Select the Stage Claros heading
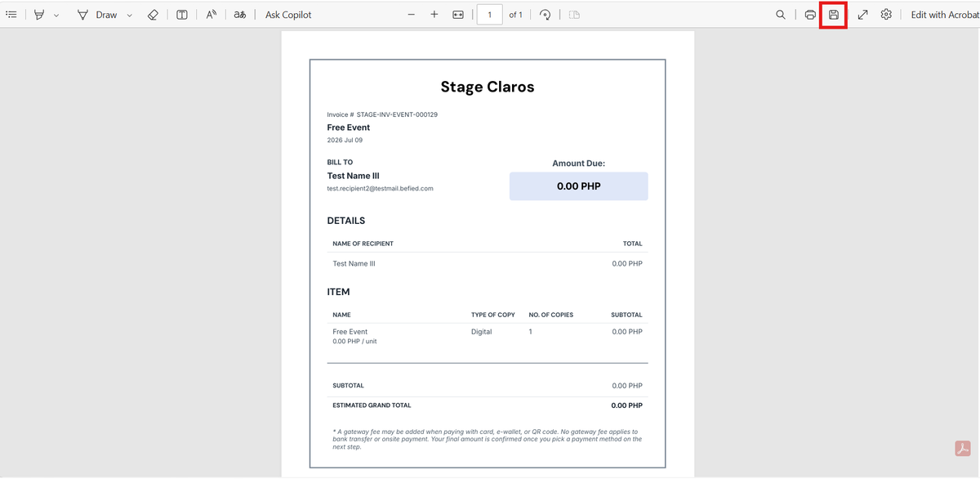This screenshot has height=479, width=980. (488, 87)
